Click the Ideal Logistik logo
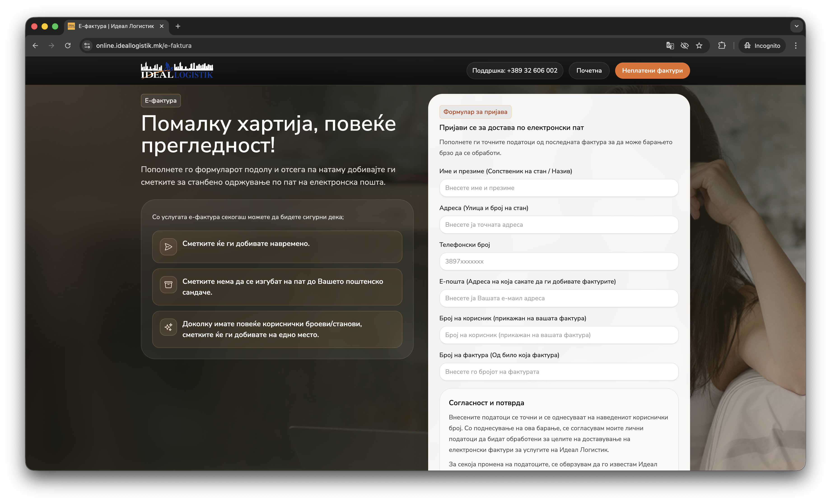 coord(177,70)
